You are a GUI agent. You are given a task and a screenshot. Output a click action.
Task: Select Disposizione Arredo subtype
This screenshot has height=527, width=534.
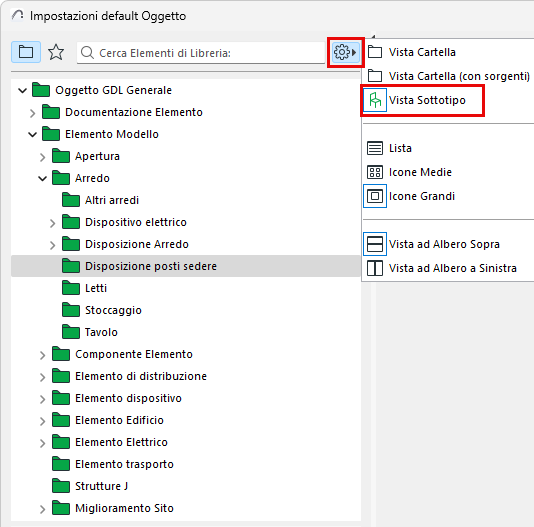pos(137,244)
